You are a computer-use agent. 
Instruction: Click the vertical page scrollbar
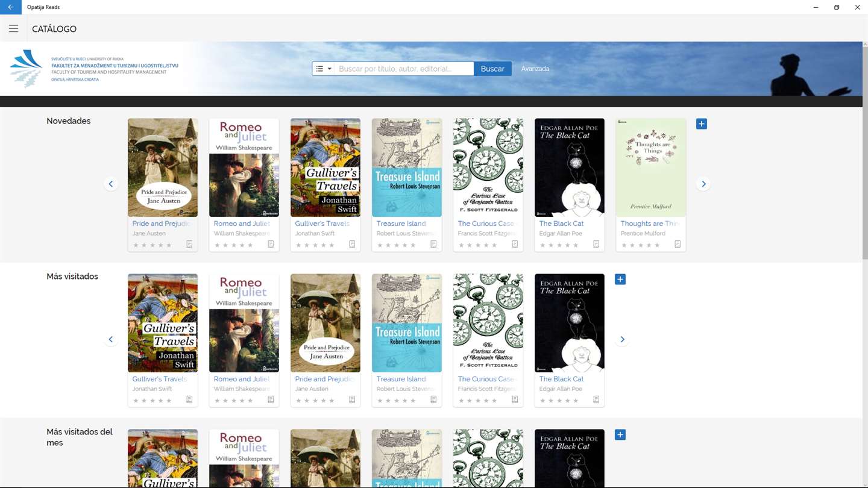pyautogui.click(x=865, y=152)
